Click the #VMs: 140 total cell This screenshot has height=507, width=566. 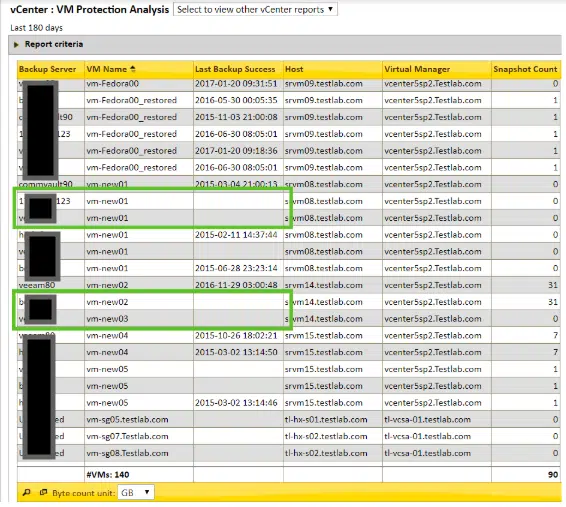[x=108, y=475]
